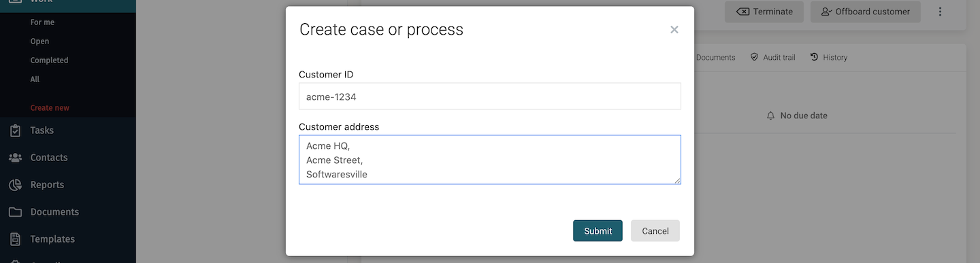Click the bell icon beside No due date
The height and width of the screenshot is (263, 980).
pos(770,116)
